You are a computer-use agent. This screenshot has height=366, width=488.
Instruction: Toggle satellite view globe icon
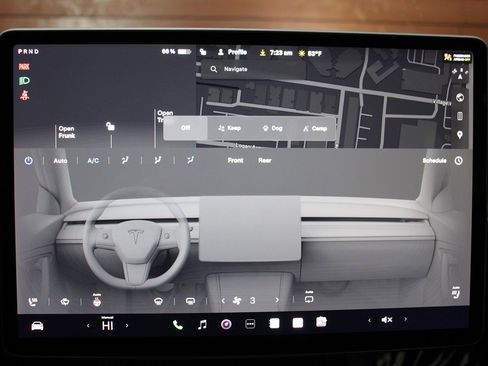(x=460, y=98)
